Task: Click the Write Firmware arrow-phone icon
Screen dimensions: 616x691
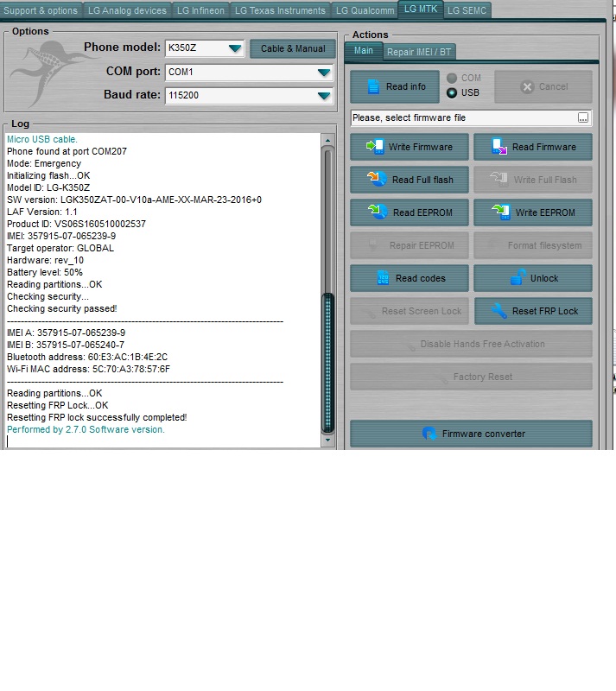Action: point(375,146)
